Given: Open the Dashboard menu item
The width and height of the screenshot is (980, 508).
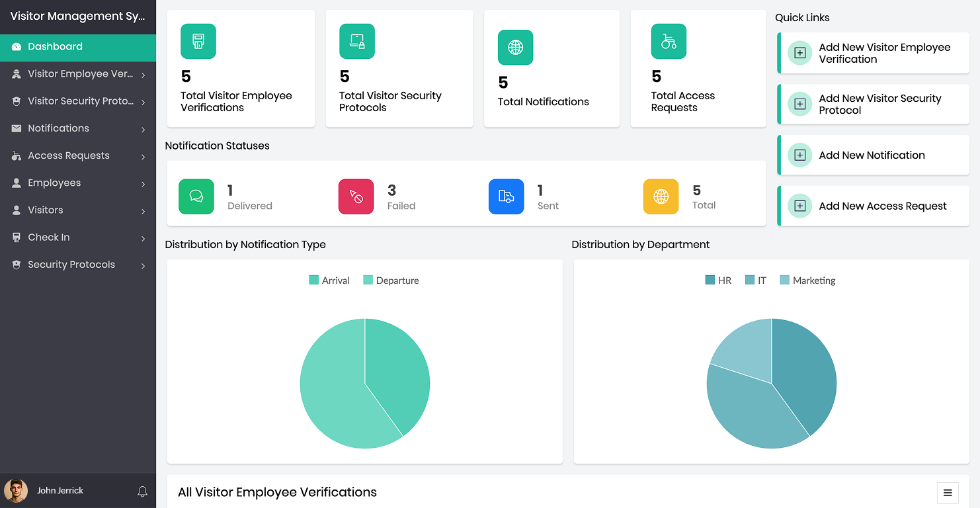Looking at the screenshot, I should click(x=55, y=47).
